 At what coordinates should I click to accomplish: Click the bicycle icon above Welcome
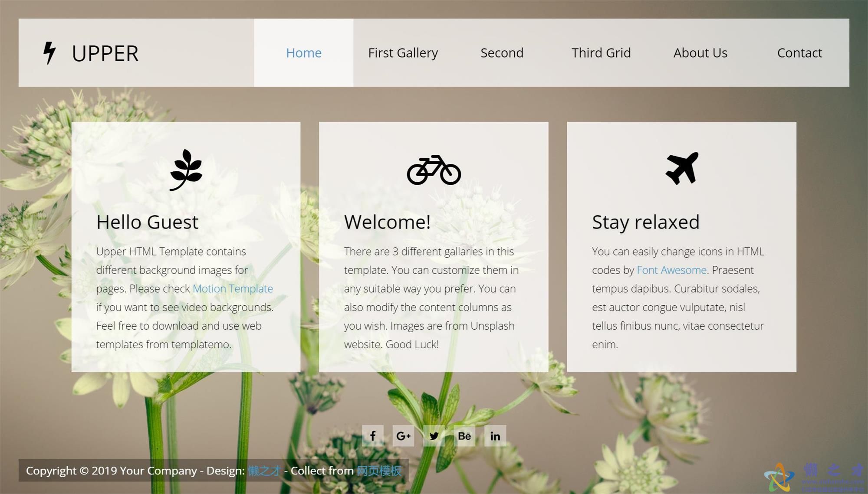[x=434, y=170]
